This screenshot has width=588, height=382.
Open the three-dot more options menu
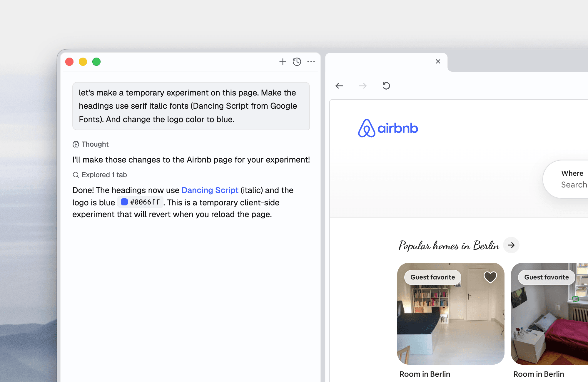(x=311, y=62)
